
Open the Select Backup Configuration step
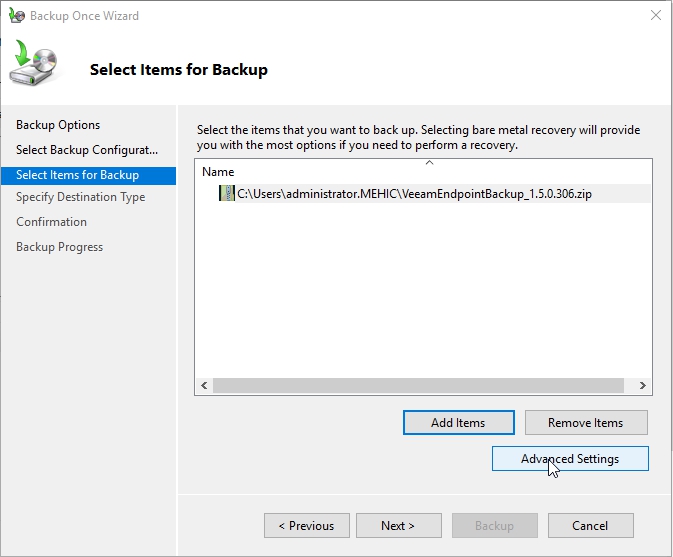point(87,150)
